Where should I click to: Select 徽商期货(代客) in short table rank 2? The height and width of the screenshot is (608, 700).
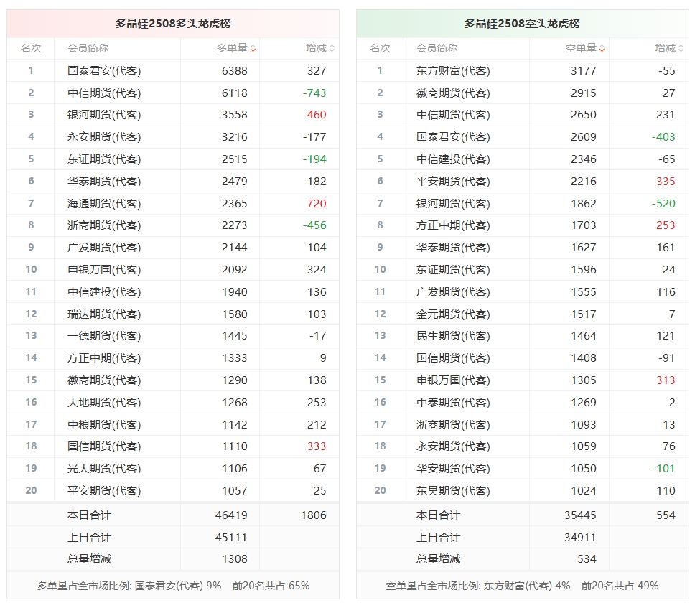tap(453, 93)
